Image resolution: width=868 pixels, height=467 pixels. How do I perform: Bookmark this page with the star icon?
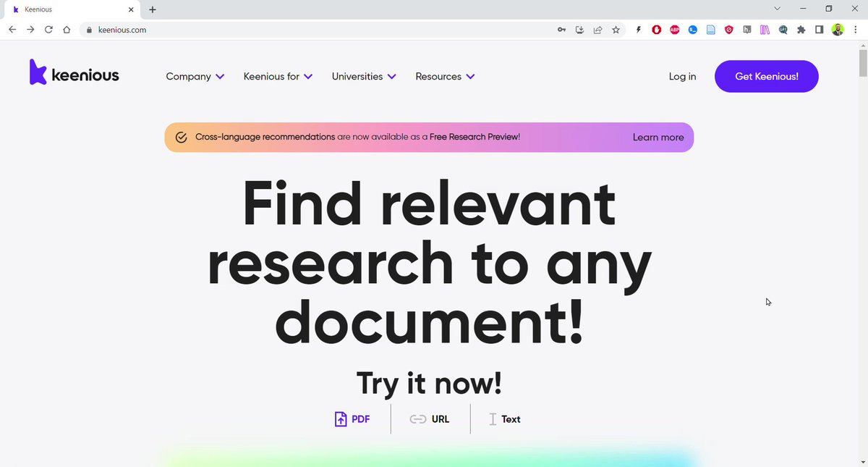pyautogui.click(x=616, y=30)
